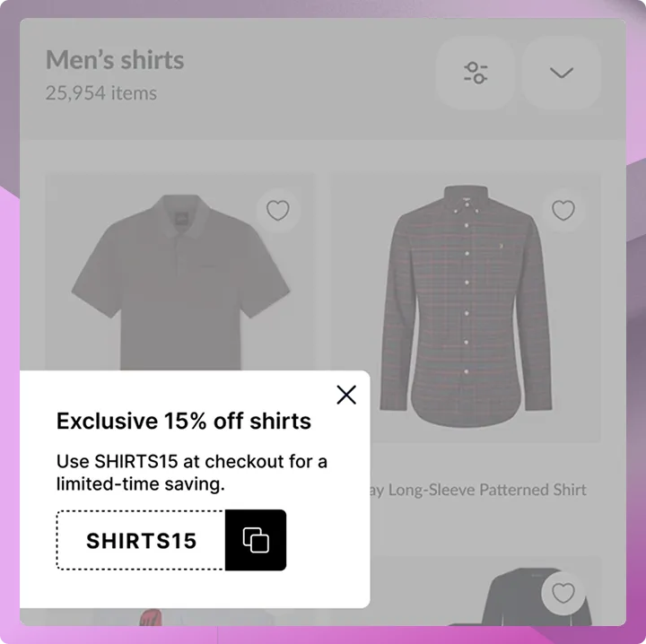
Task: Copy the SHIRTS15 code with copy icon
Action: (x=256, y=540)
